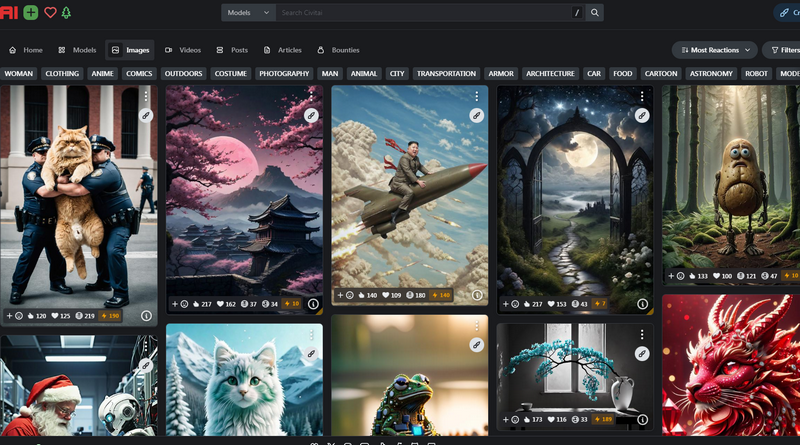The height and width of the screenshot is (445, 800).
Task: Filter by MAN tag
Action: (x=330, y=73)
